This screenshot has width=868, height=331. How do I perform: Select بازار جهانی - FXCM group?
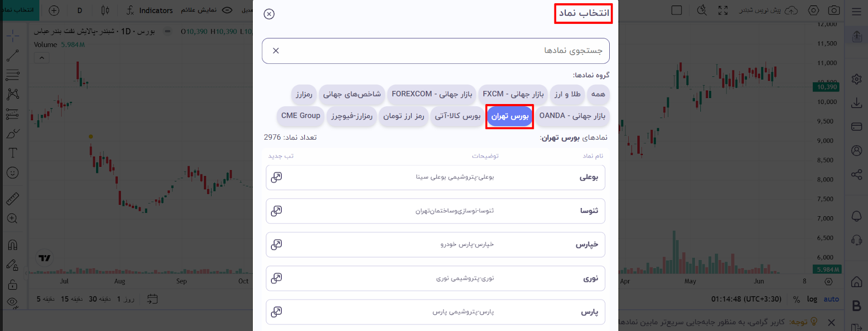(x=513, y=94)
